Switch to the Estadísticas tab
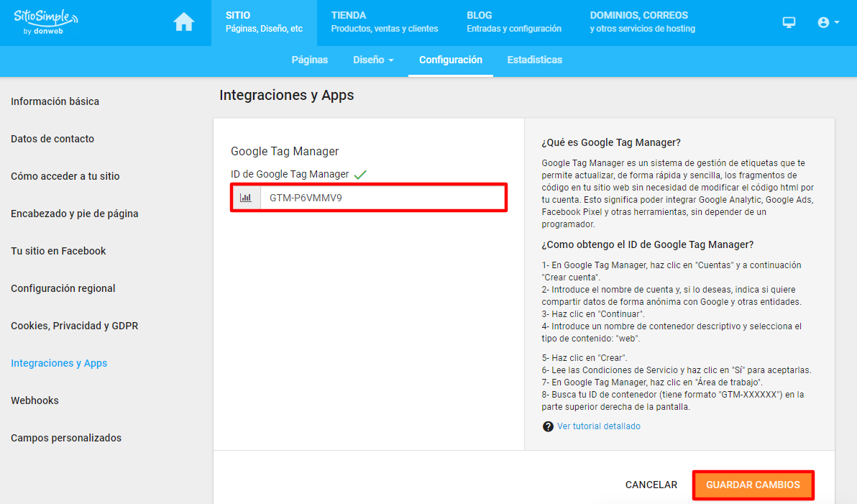This screenshot has height=504, width=857. click(534, 60)
